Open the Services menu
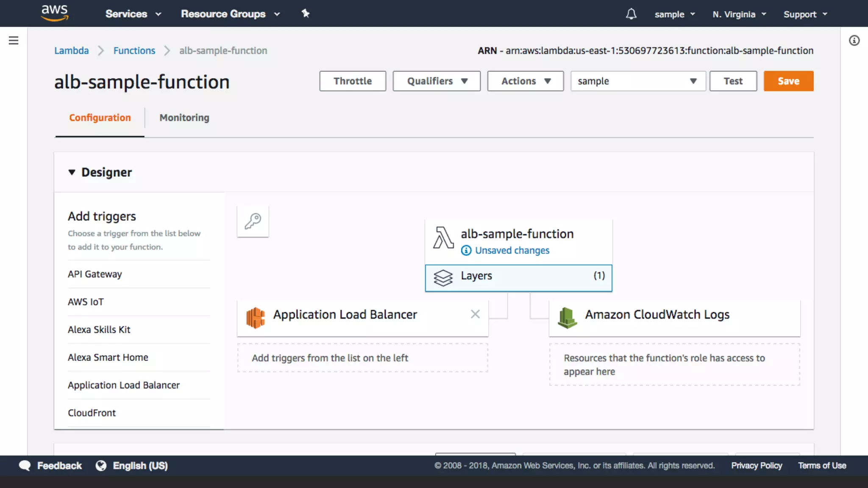868x488 pixels. 133,14
